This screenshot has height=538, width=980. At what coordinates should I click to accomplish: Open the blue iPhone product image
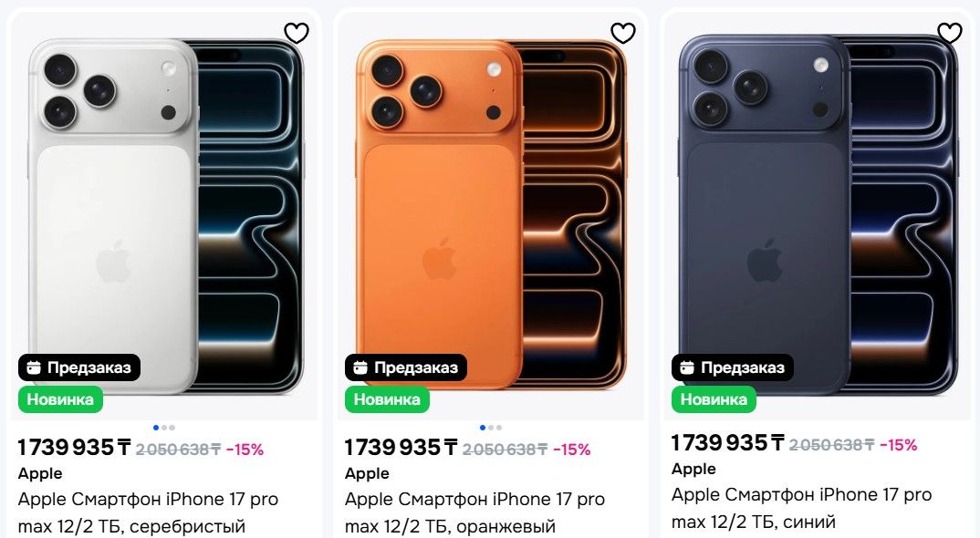[818, 210]
